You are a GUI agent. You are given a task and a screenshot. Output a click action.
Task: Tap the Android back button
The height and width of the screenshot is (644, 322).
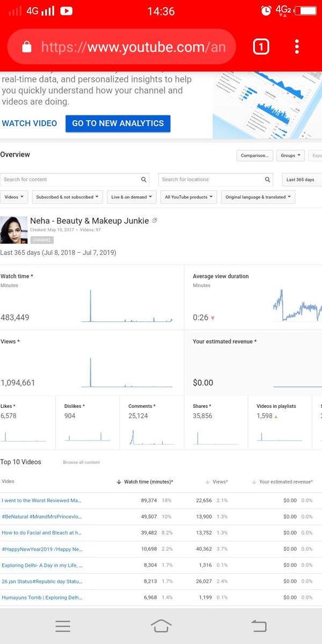point(259,626)
